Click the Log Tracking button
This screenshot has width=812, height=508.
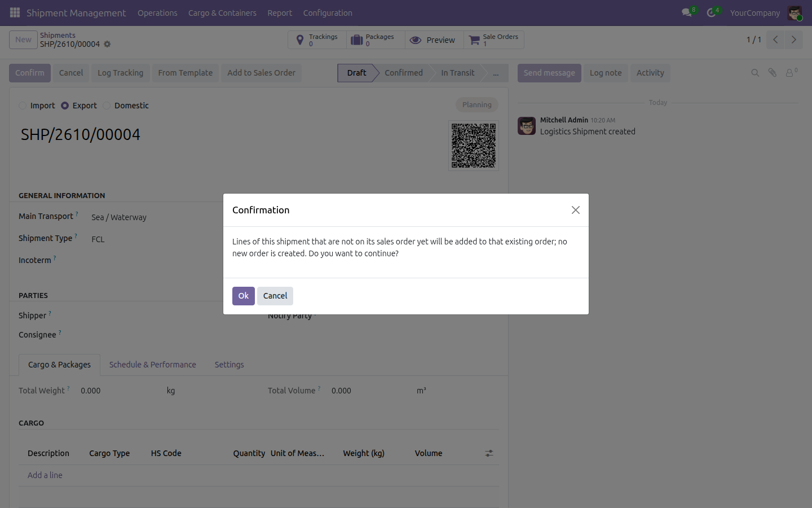coord(120,73)
